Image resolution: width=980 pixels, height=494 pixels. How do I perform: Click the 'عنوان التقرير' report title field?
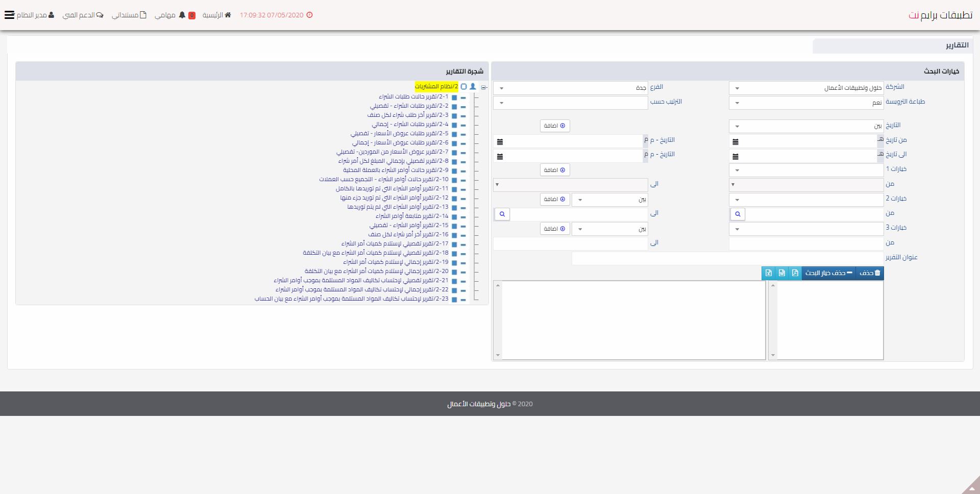[x=727, y=258]
